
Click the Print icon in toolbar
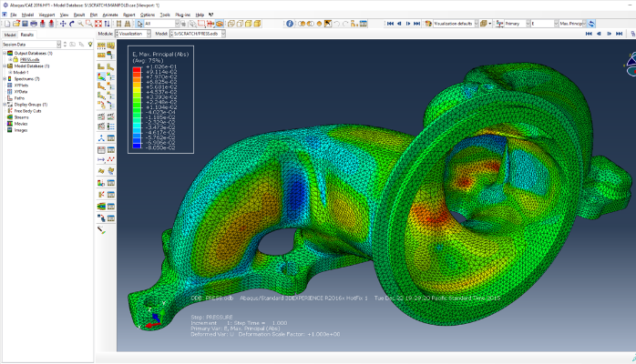click(34, 24)
